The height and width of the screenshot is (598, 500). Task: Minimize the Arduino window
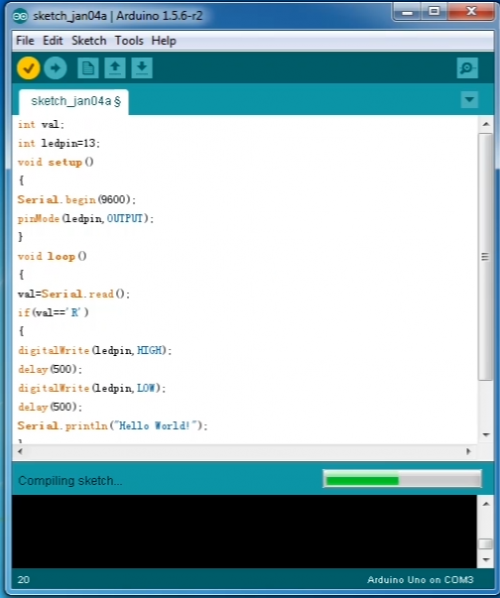[407, 12]
